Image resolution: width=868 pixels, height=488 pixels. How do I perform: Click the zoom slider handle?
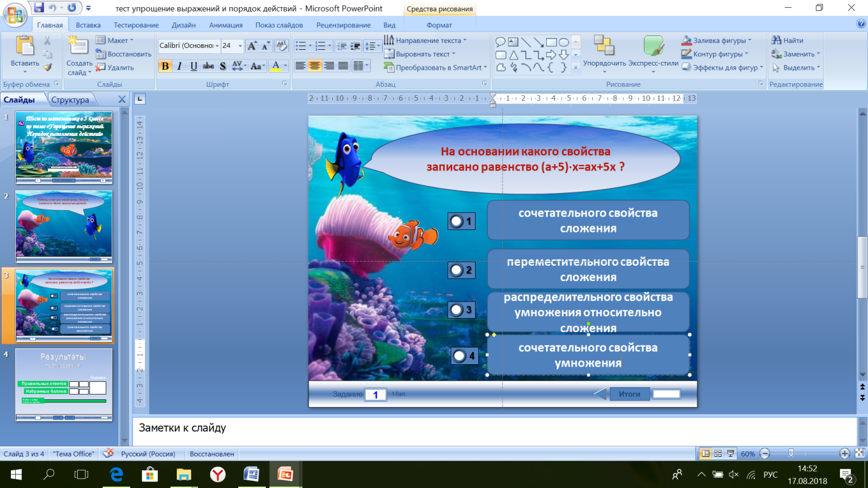click(x=790, y=453)
